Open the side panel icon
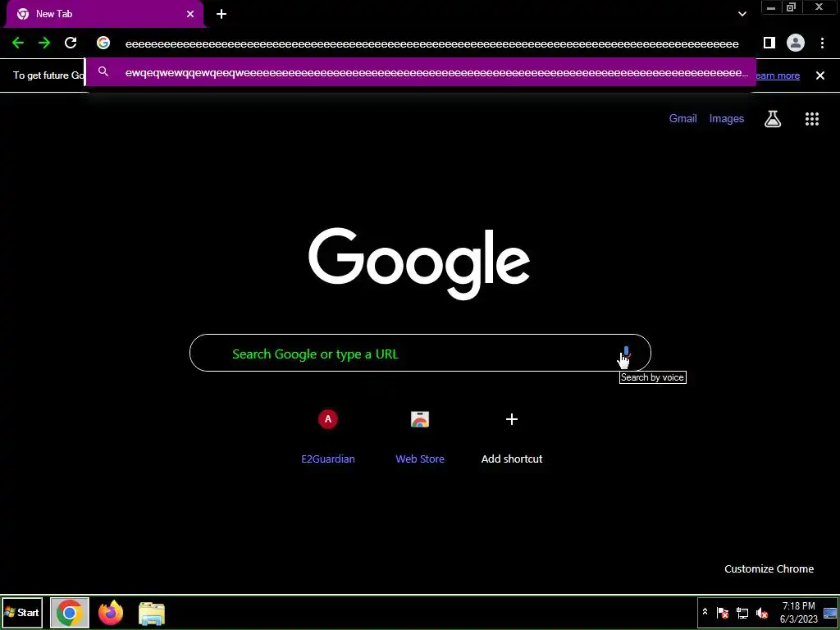Image resolution: width=840 pixels, height=630 pixels. coord(769,43)
